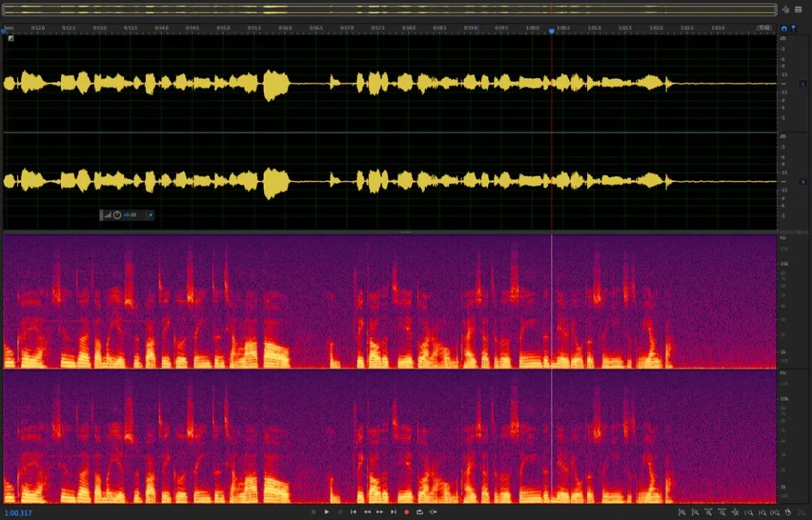Open the list view icon beside navigator

(798, 10)
